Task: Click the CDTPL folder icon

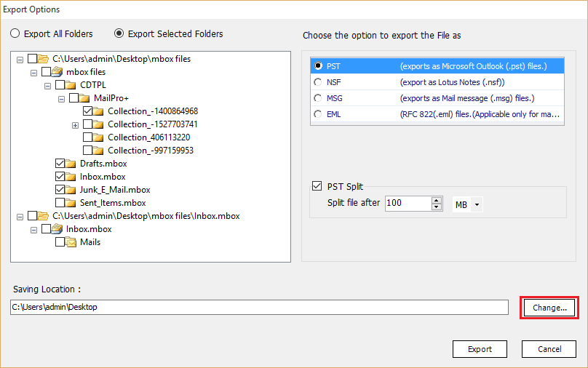Action: click(71, 85)
